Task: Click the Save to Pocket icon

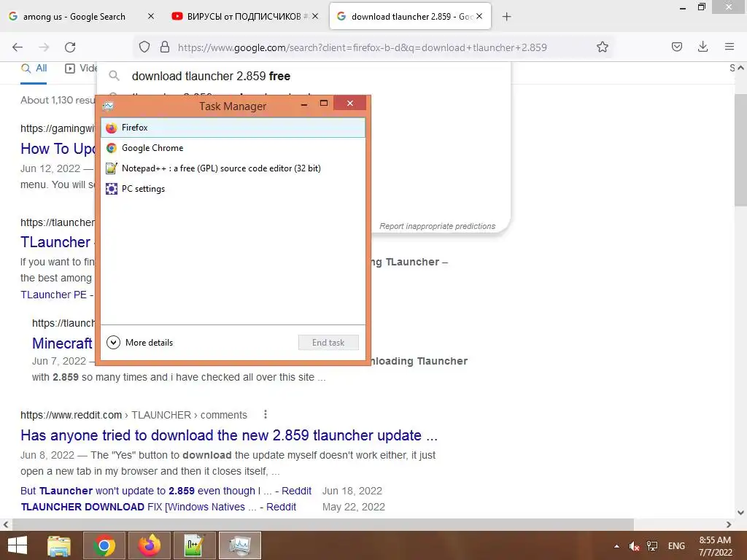Action: pos(676,47)
